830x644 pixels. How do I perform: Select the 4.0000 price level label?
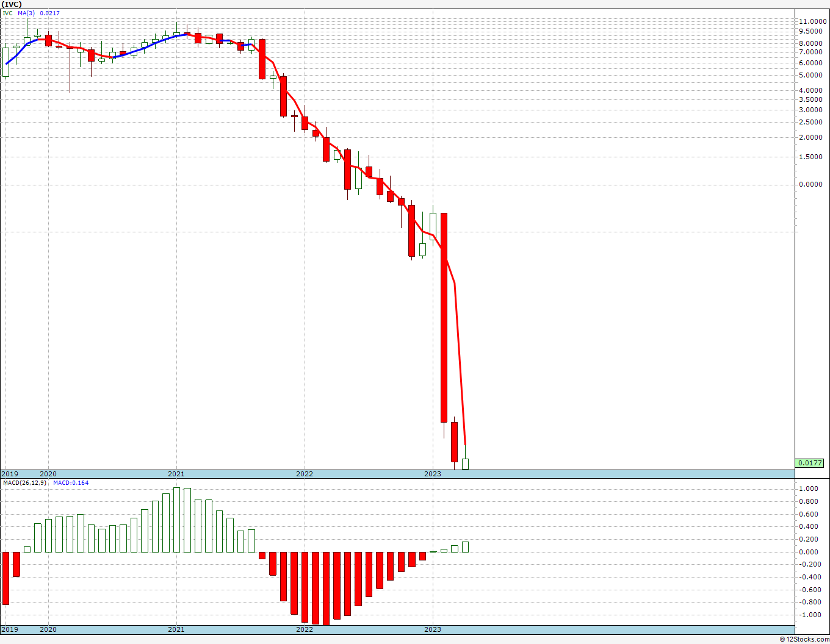click(x=811, y=90)
